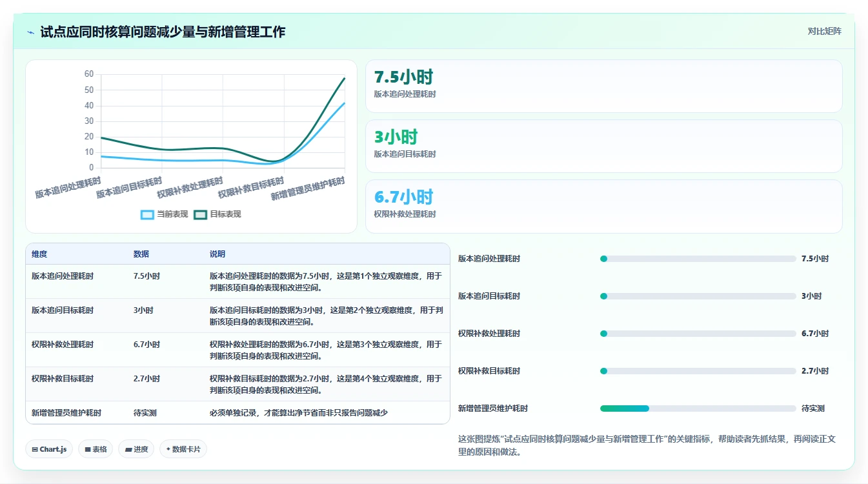This screenshot has height=484, width=868.
Task: Click the title 试点应同时核算问题减少量与新增管理工作
Action: [x=163, y=32]
